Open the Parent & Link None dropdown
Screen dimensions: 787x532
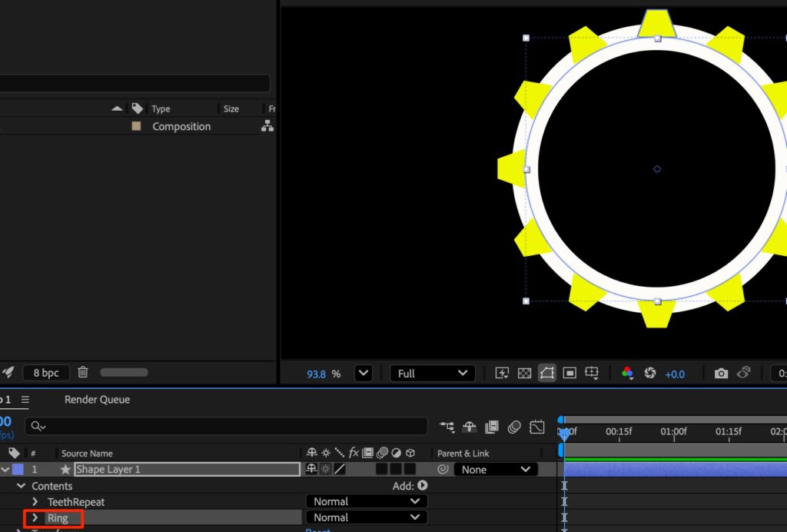pyautogui.click(x=495, y=470)
